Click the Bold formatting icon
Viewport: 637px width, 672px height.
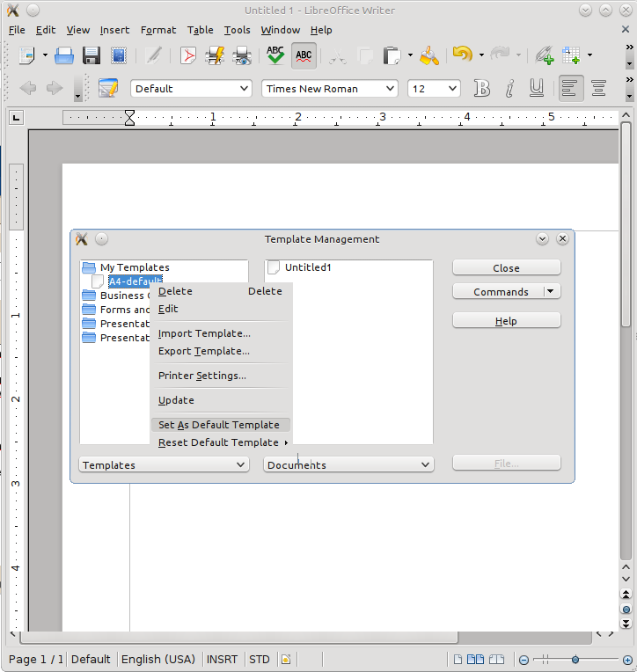point(482,89)
